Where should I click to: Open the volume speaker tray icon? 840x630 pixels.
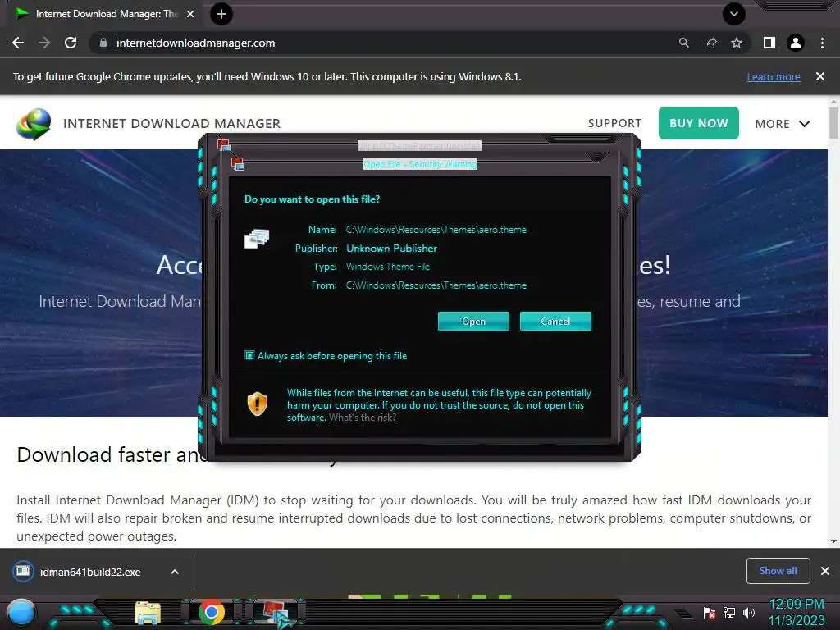click(x=749, y=613)
